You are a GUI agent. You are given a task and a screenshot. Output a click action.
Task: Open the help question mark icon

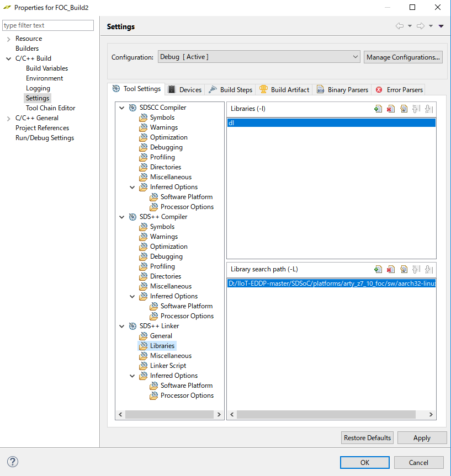click(13, 462)
